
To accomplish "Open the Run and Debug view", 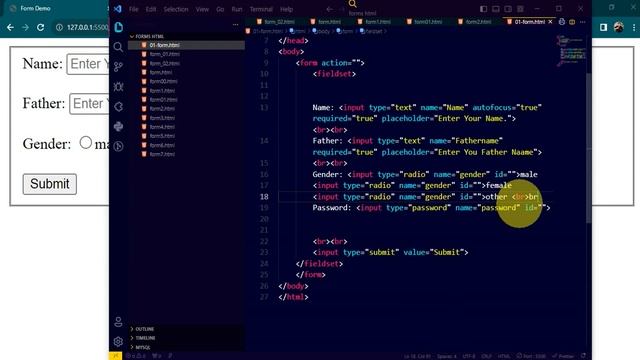I will [118, 87].
